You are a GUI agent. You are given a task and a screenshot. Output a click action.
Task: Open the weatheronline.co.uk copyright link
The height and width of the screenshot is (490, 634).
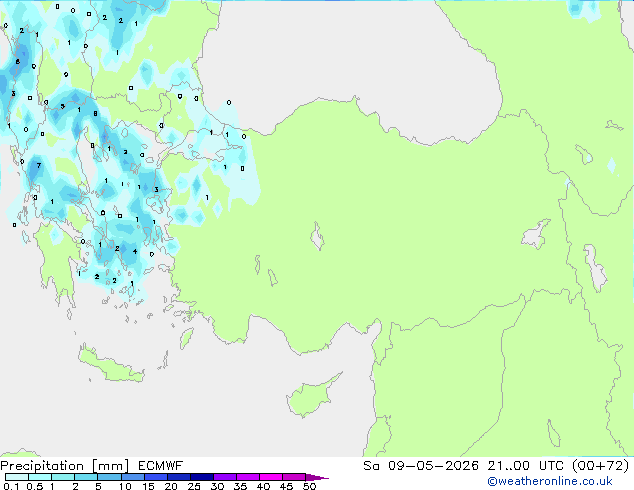[x=550, y=481]
